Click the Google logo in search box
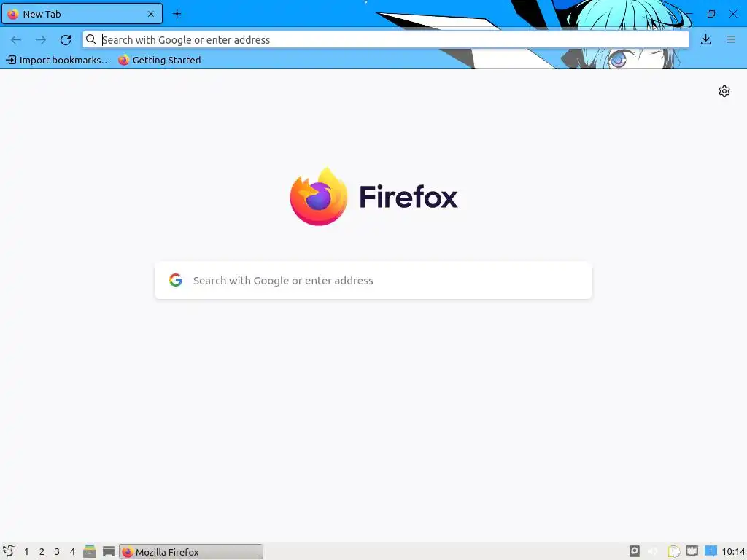The width and height of the screenshot is (747, 560). click(x=176, y=280)
